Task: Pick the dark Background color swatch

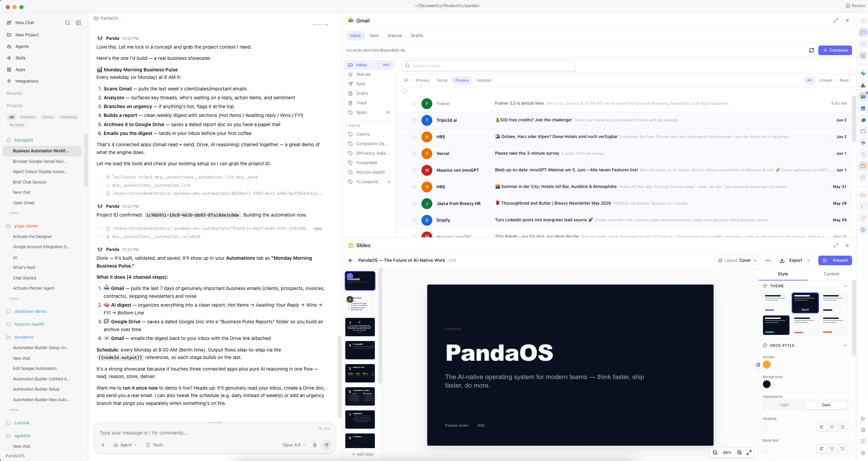Action: pos(767,385)
